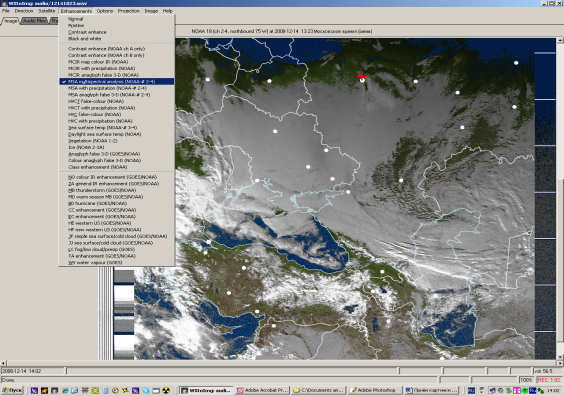The height and width of the screenshot is (396, 564).
Task: Open the C:\Documents folder taskbar button
Action: point(318,390)
